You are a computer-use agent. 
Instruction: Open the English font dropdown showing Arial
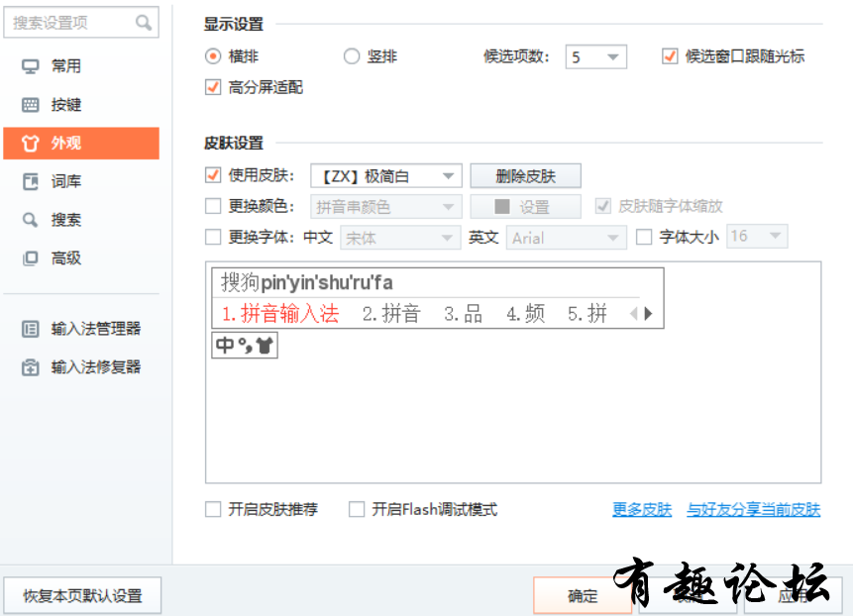pyautogui.click(x=567, y=238)
